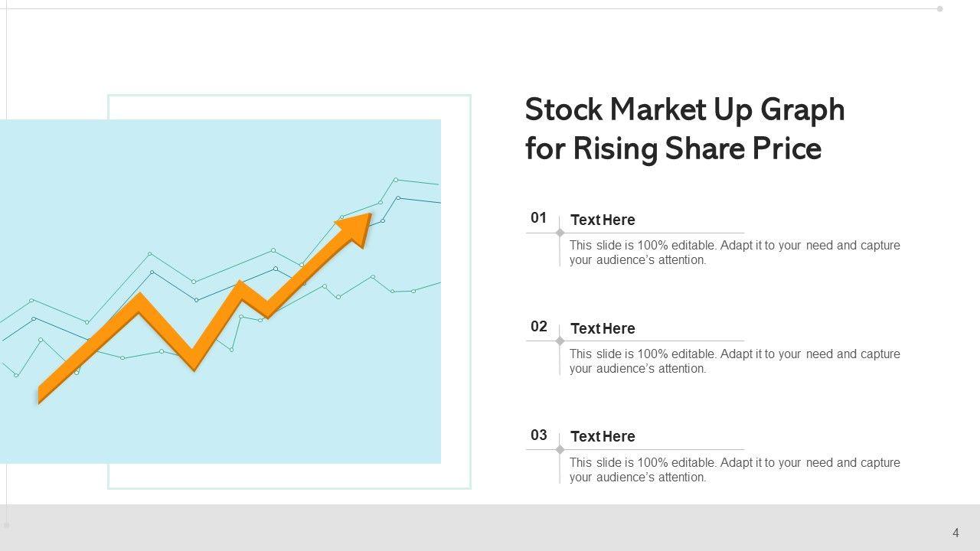Viewport: 980px width, 551px height.
Task: Click the description paragraph under item 01
Action: pyautogui.click(x=734, y=253)
